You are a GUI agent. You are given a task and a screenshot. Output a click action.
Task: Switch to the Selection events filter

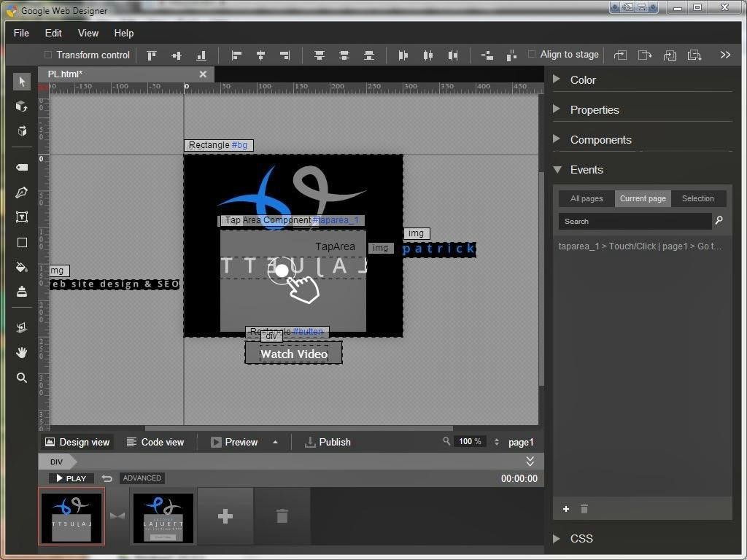[697, 198]
